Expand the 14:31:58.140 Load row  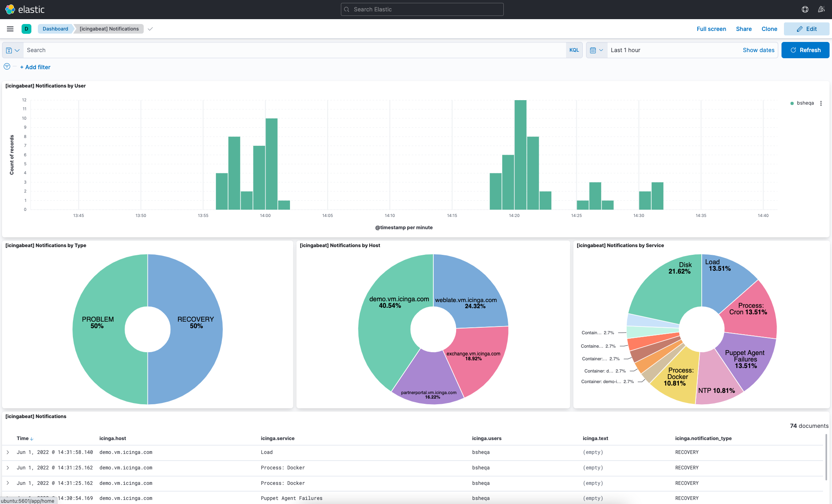8,452
